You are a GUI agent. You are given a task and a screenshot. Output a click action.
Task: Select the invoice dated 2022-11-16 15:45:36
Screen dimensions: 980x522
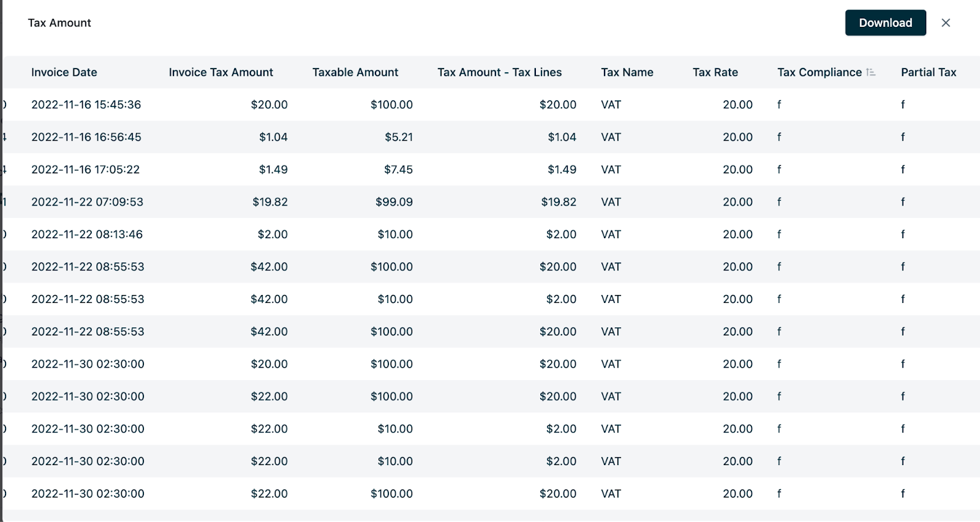pos(86,105)
